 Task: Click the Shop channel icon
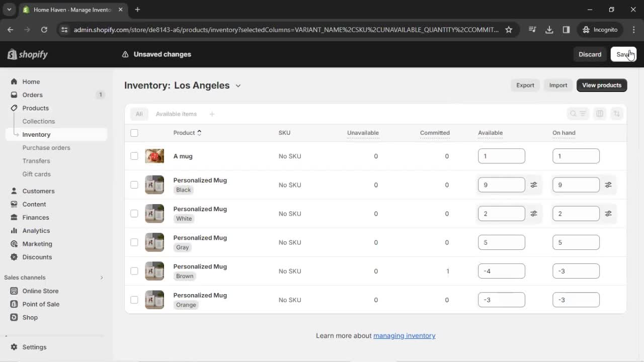coord(14,317)
